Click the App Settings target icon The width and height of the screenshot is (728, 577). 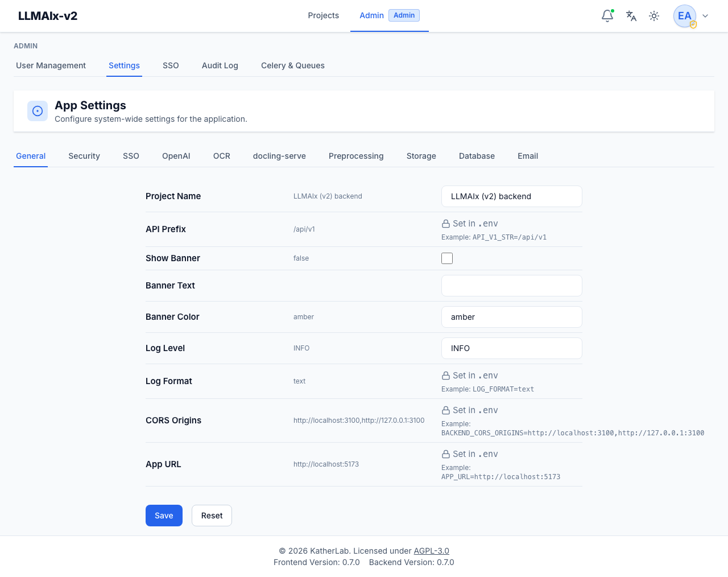coord(38,111)
